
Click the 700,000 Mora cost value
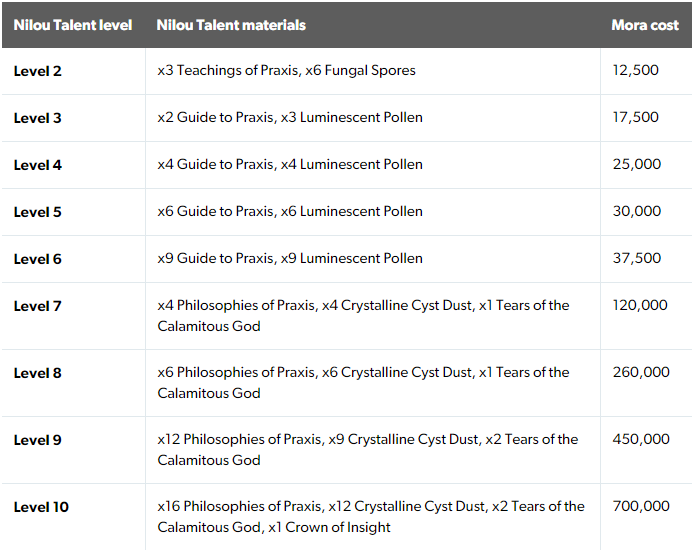(641, 506)
